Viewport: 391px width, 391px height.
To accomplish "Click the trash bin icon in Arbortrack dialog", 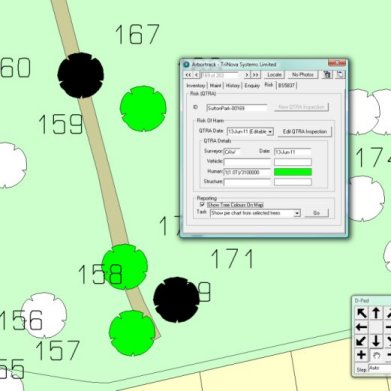I will (327, 75).
